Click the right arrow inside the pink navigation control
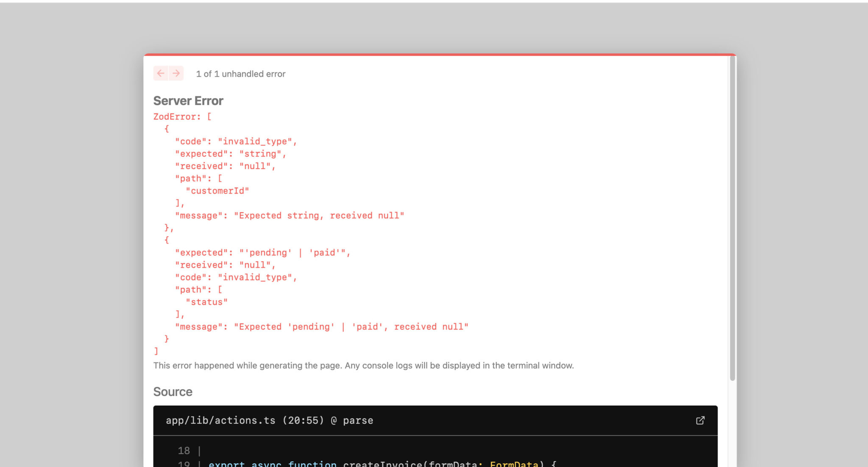Viewport: 868px width, 467px height. click(175, 73)
